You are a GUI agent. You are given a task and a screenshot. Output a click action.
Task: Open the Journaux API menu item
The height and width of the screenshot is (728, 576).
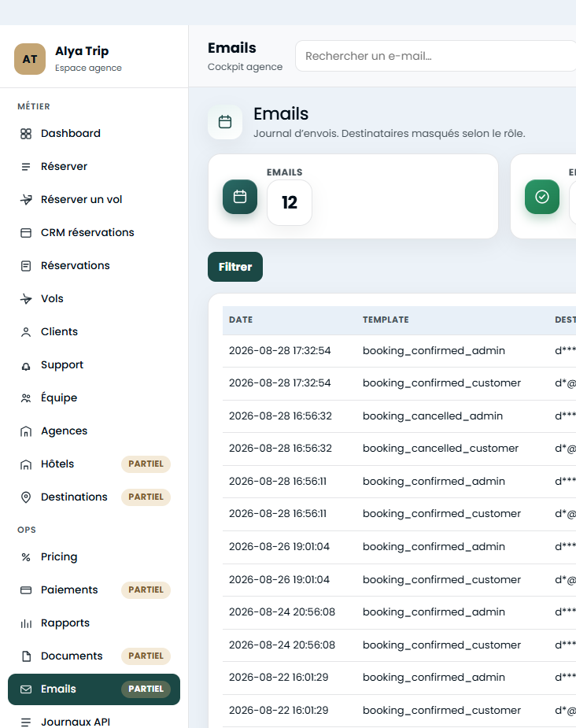(x=94, y=719)
